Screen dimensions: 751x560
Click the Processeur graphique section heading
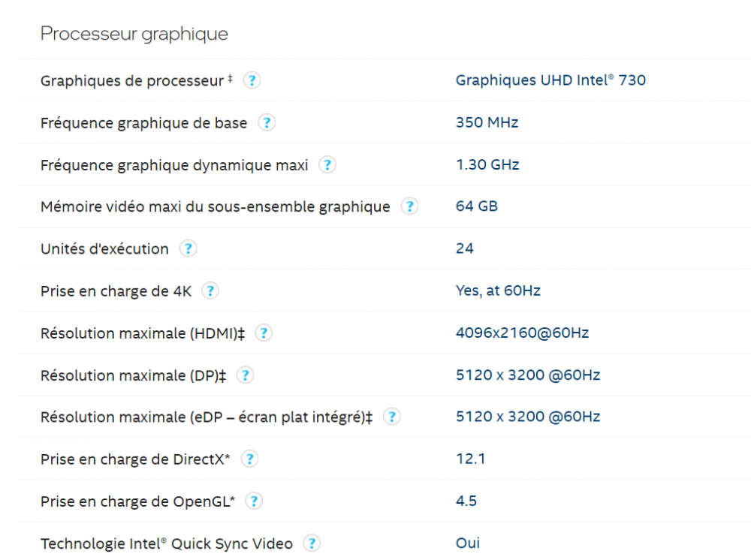pyautogui.click(x=134, y=34)
